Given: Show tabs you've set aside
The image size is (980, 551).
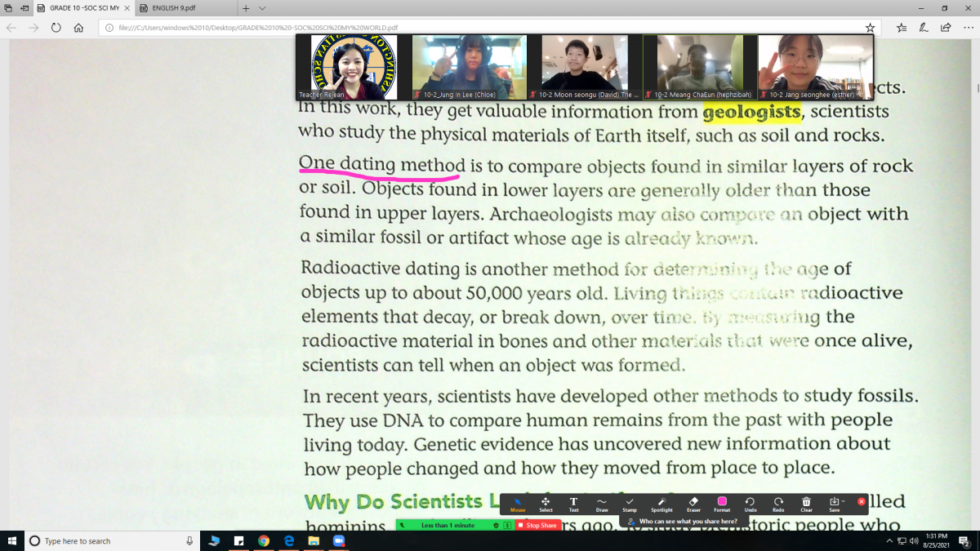Looking at the screenshot, I should click(8, 7).
